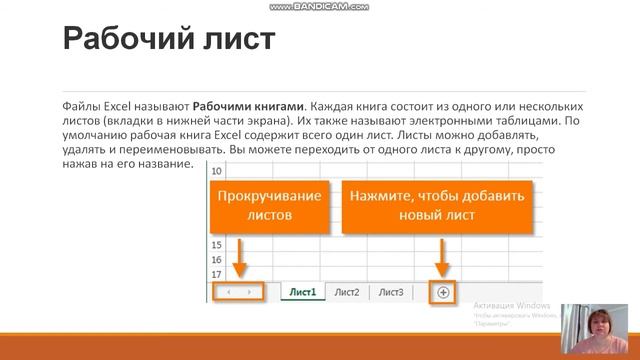Screen dimensions: 640x360
Task: Select row header 16 in the spreadsheet
Action: coord(216,260)
